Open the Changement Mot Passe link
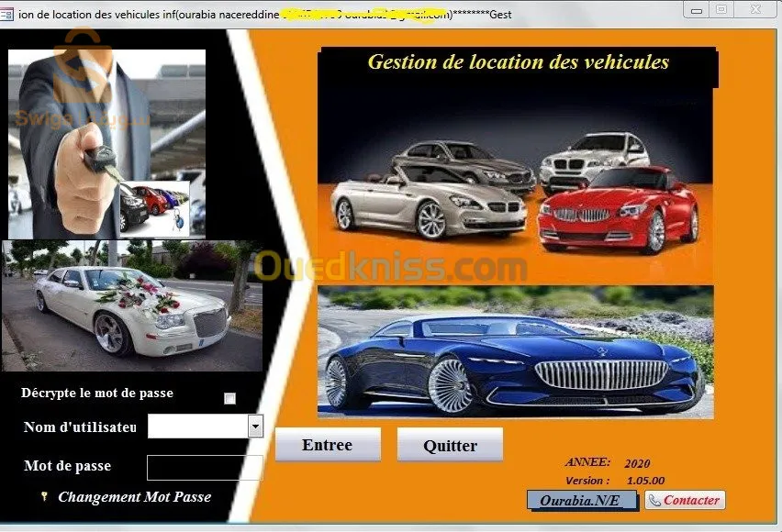This screenshot has width=782, height=532. tap(134, 497)
